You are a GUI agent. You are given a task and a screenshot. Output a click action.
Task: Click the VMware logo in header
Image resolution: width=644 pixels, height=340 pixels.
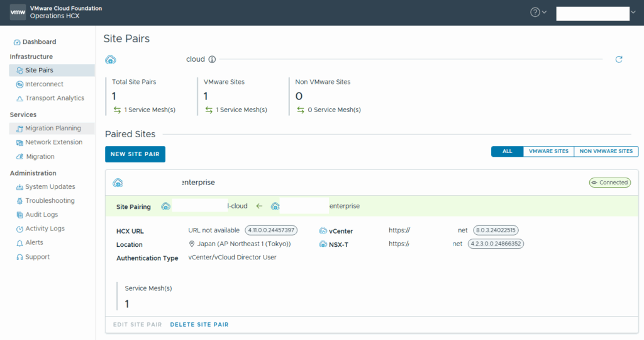[x=18, y=13]
